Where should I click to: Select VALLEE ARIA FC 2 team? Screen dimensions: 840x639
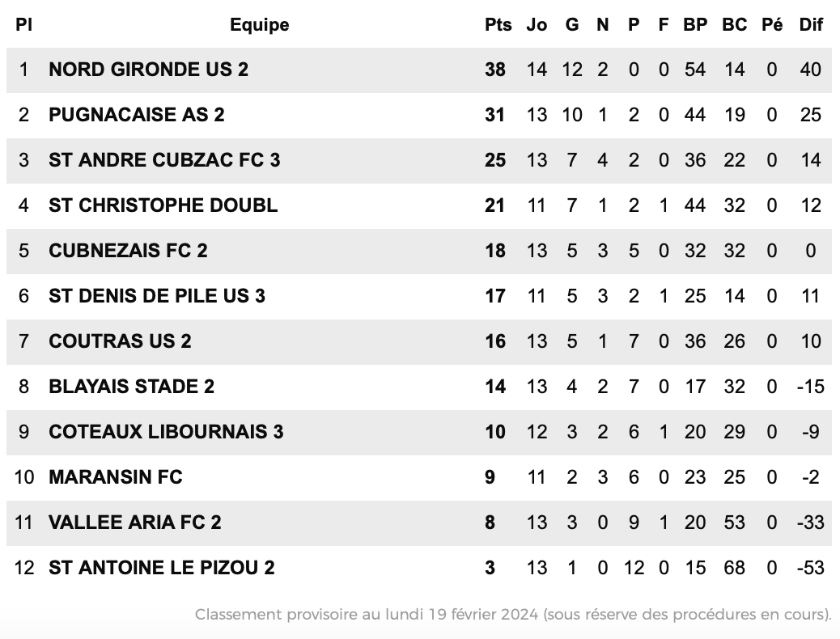pos(135,523)
